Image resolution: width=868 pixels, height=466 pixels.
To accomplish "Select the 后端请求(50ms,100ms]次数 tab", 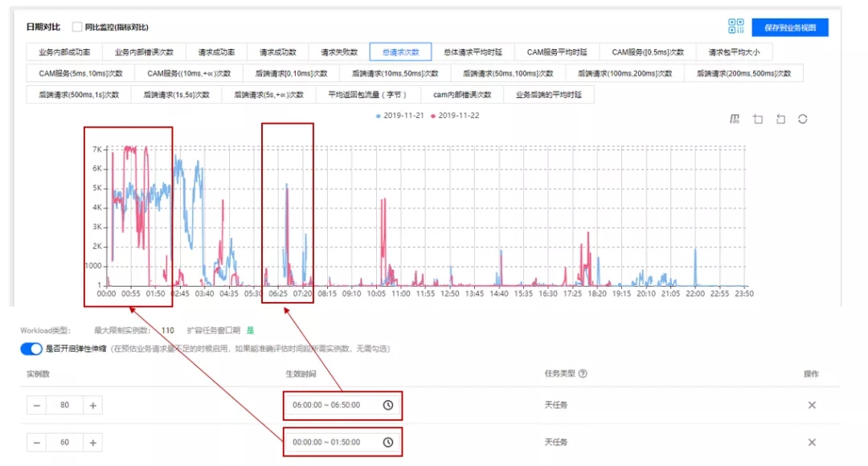I will [508, 73].
